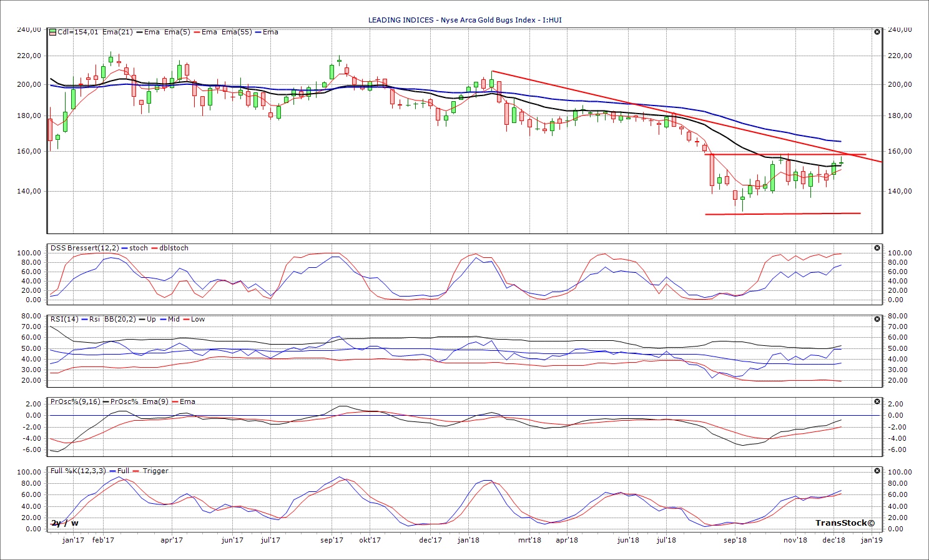Close the Full %K stochastic panel

tap(877, 471)
